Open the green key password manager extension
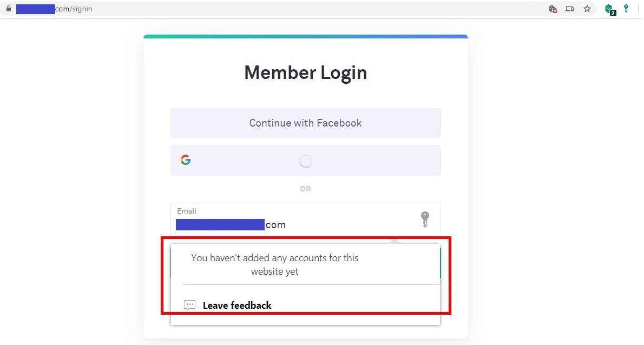644x345 pixels. coord(626,8)
